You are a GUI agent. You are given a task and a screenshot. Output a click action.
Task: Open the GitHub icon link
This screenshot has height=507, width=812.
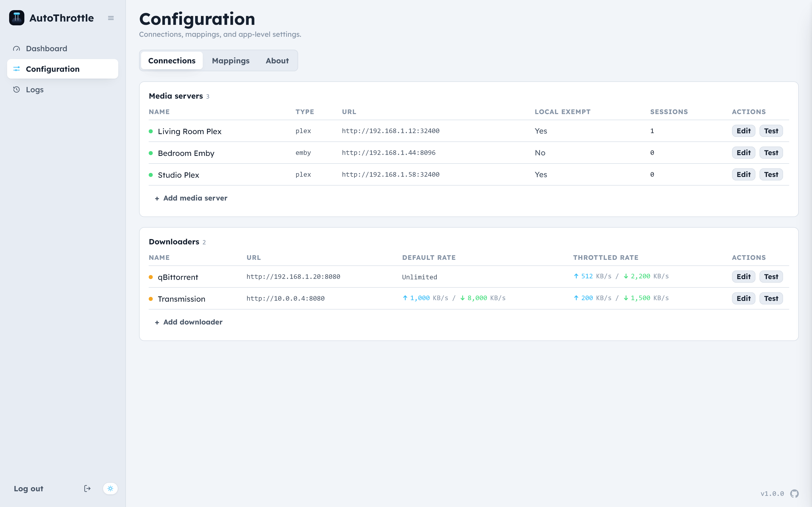(794, 494)
